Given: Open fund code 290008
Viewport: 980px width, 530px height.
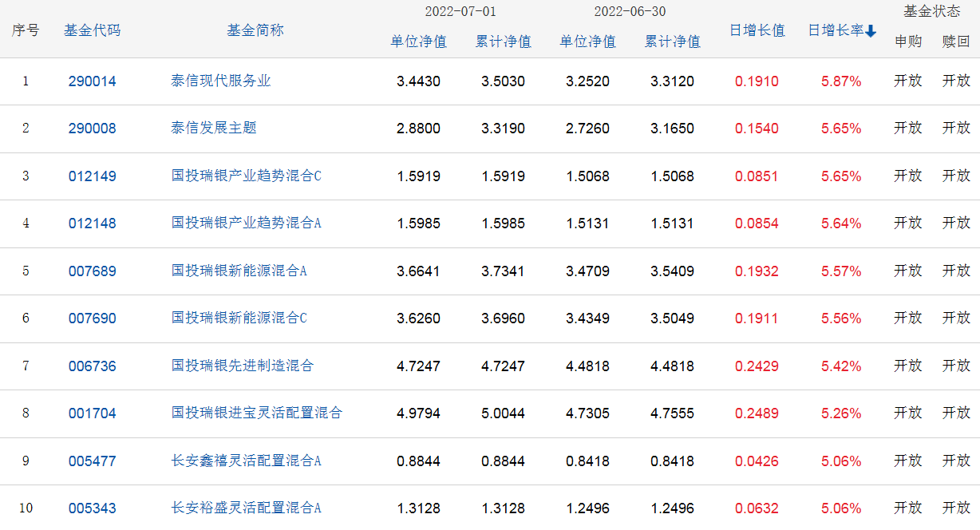Looking at the screenshot, I should point(92,129).
